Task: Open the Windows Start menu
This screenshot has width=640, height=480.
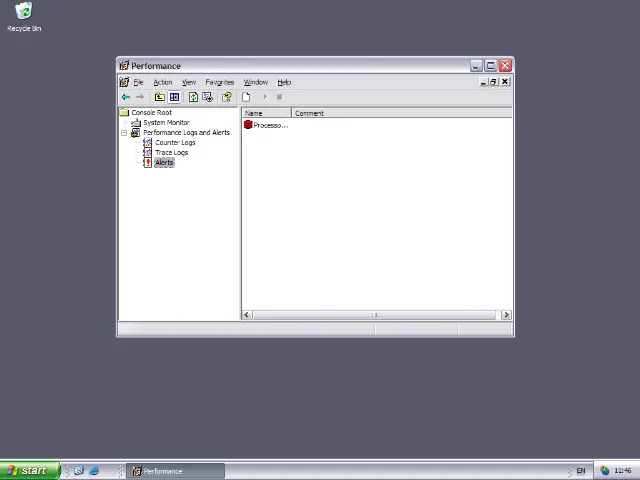Action: point(28,471)
